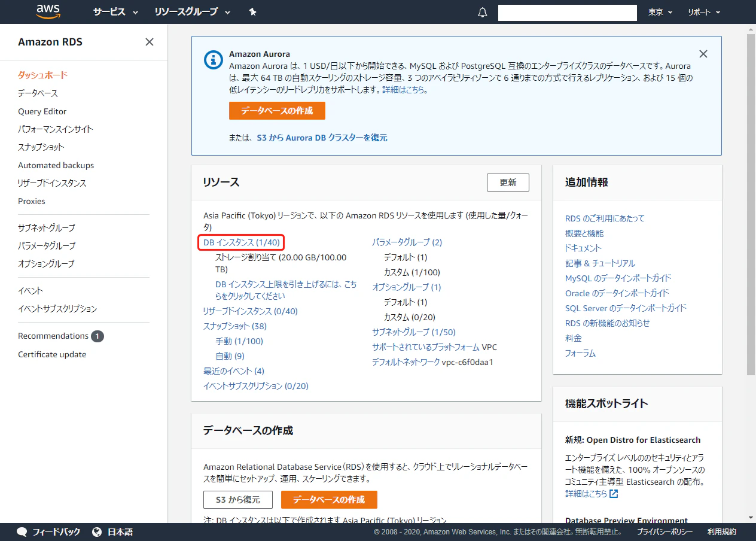Open the リソースグループ dropdown menu
This screenshot has width=756, height=541.
[193, 12]
